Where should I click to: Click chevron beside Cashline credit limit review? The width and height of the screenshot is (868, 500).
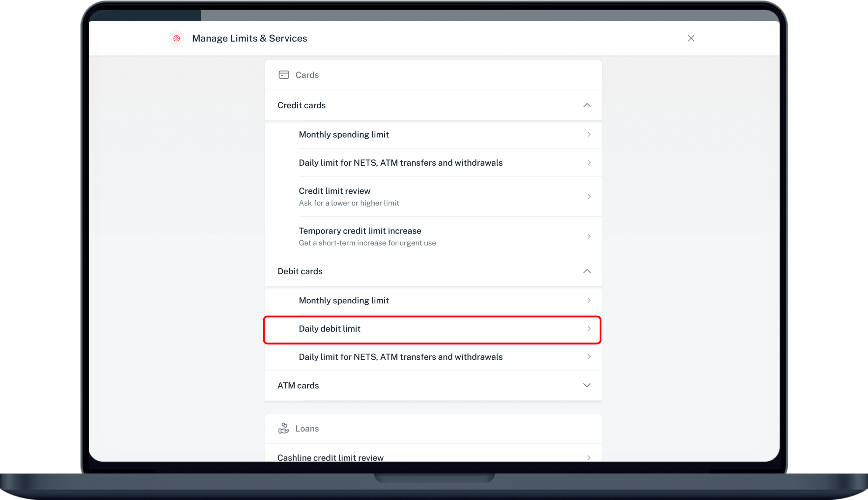pos(589,458)
